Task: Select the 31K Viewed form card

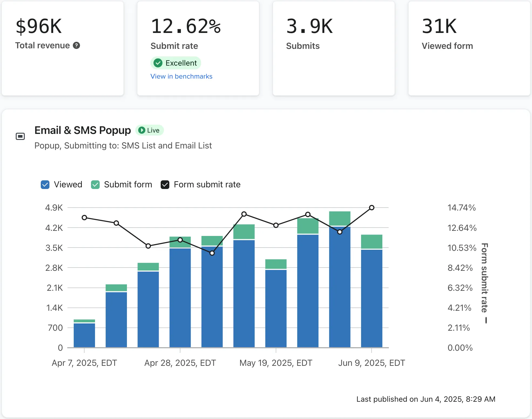Action: click(469, 49)
